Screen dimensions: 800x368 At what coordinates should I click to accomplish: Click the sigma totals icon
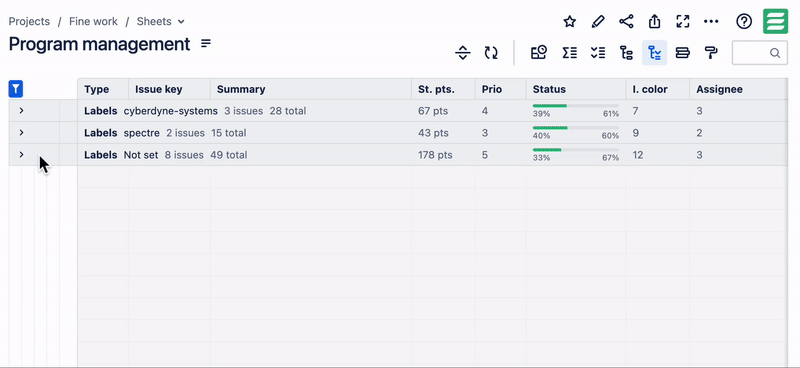click(x=569, y=53)
